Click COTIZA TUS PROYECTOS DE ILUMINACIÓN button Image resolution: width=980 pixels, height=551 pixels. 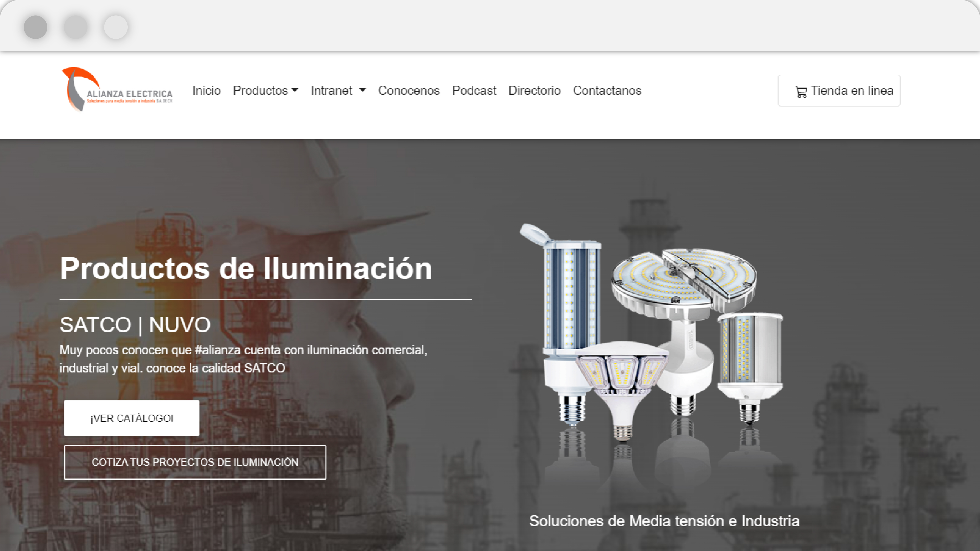[195, 462]
